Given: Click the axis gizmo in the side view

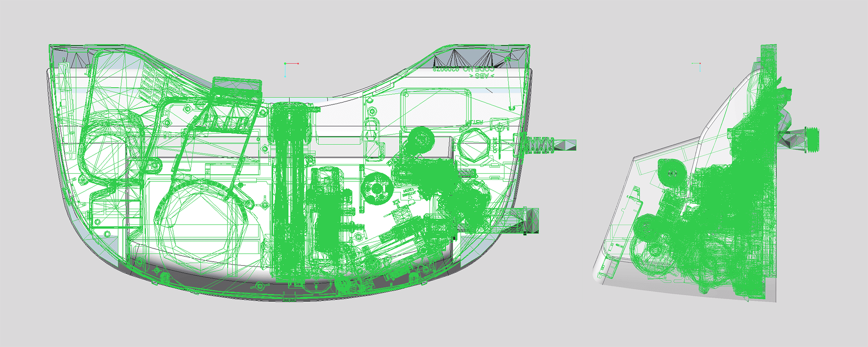Looking at the screenshot, I should coord(697,67).
